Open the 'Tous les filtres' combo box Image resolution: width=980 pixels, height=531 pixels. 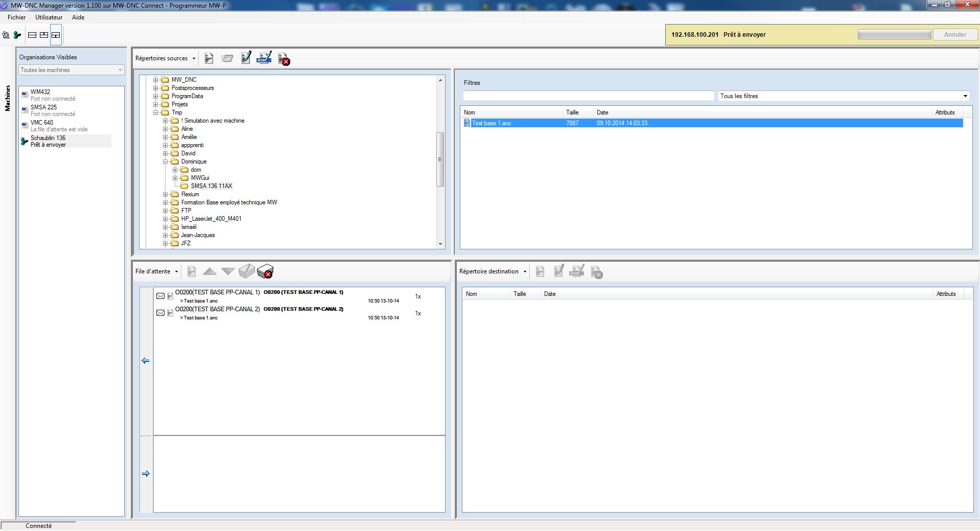click(844, 96)
